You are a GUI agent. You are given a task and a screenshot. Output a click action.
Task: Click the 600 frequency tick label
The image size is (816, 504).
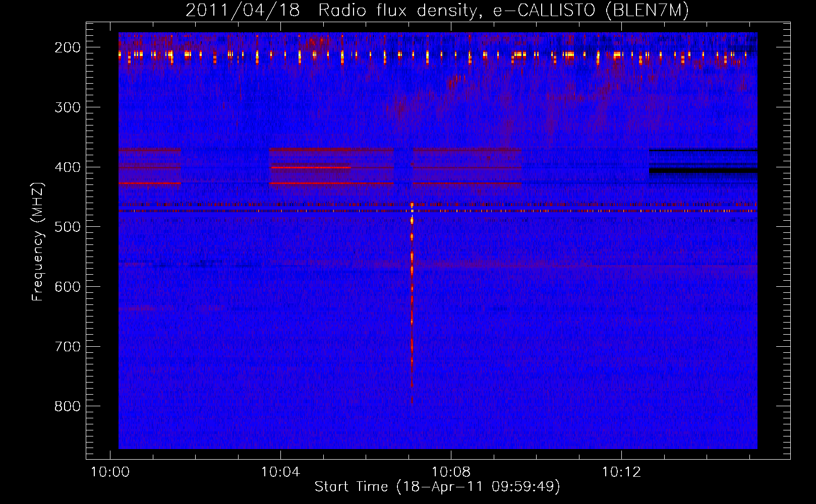(68, 287)
